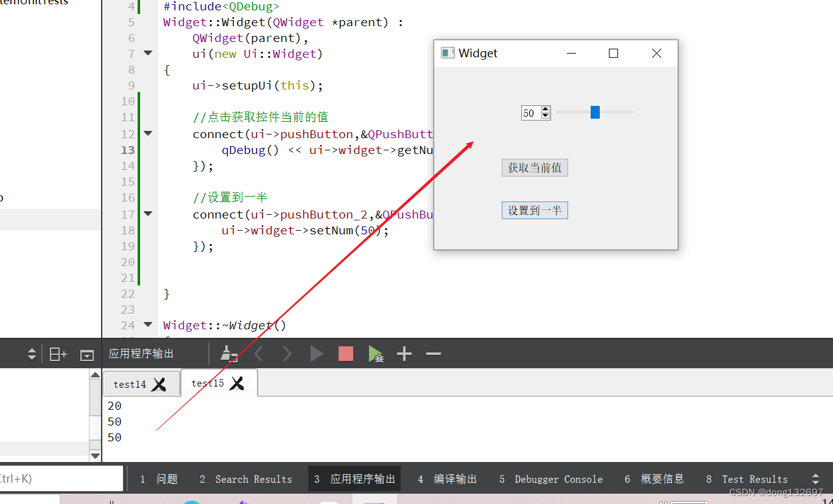Zoom out the output text with minus
Viewport: 833px width, 504px height.
click(434, 354)
